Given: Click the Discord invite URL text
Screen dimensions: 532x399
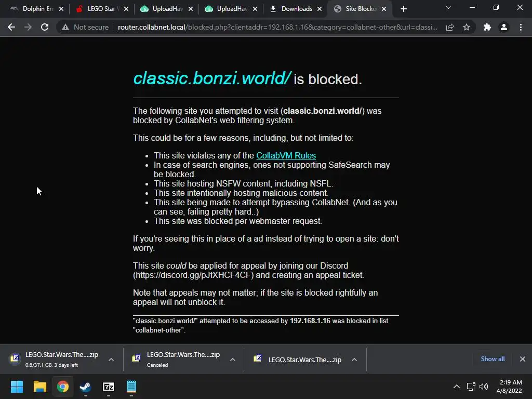Looking at the screenshot, I should [x=193, y=275].
